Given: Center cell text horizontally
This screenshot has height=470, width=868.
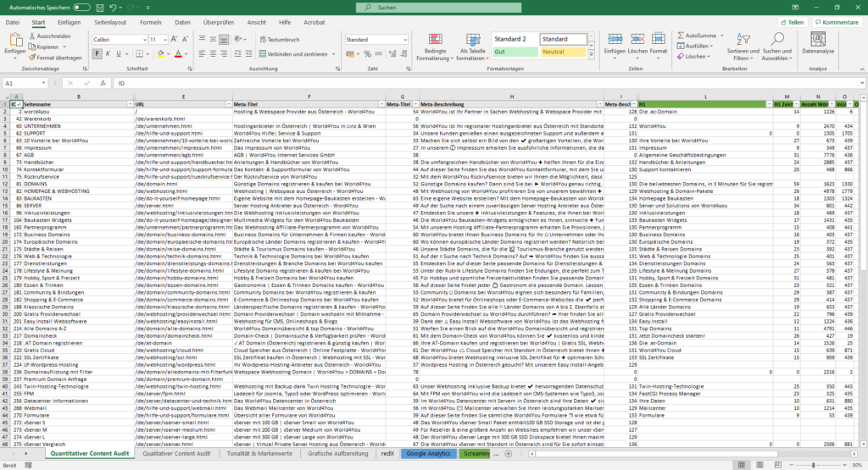Looking at the screenshot, I should [213, 54].
